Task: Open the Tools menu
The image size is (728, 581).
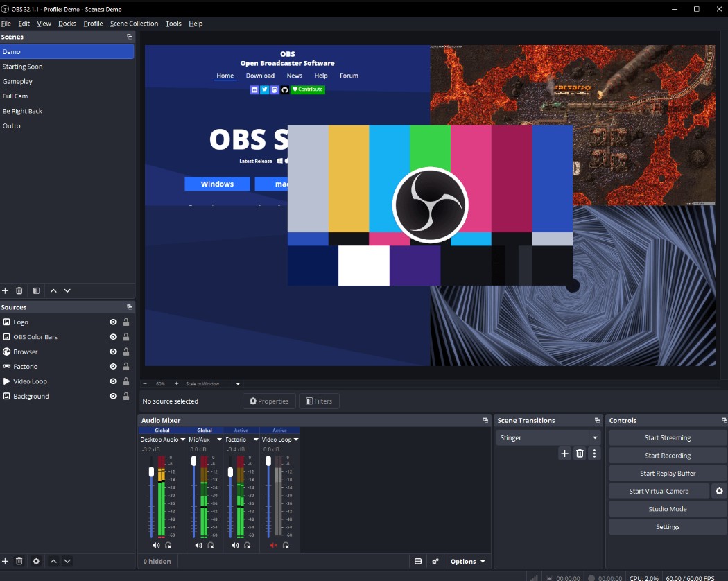Action: (x=173, y=23)
